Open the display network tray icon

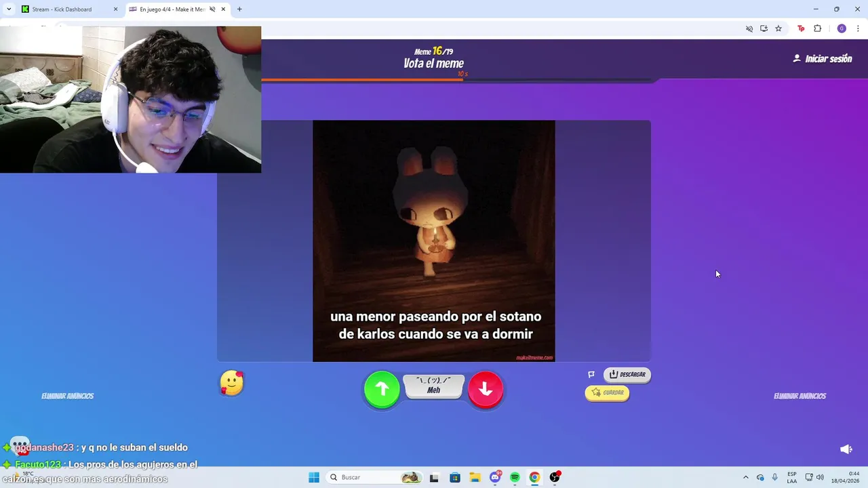point(809,477)
